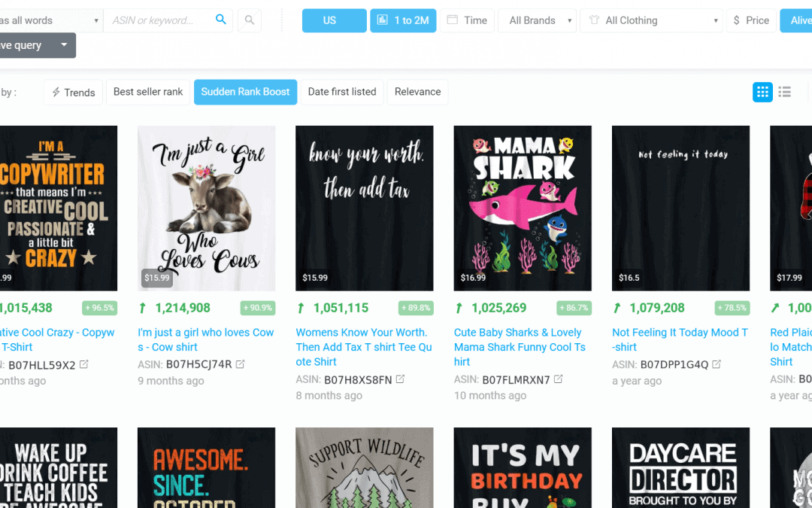Click the Daycare Director shirt thumbnail
Viewport: 812px width, 508px height.
681,467
